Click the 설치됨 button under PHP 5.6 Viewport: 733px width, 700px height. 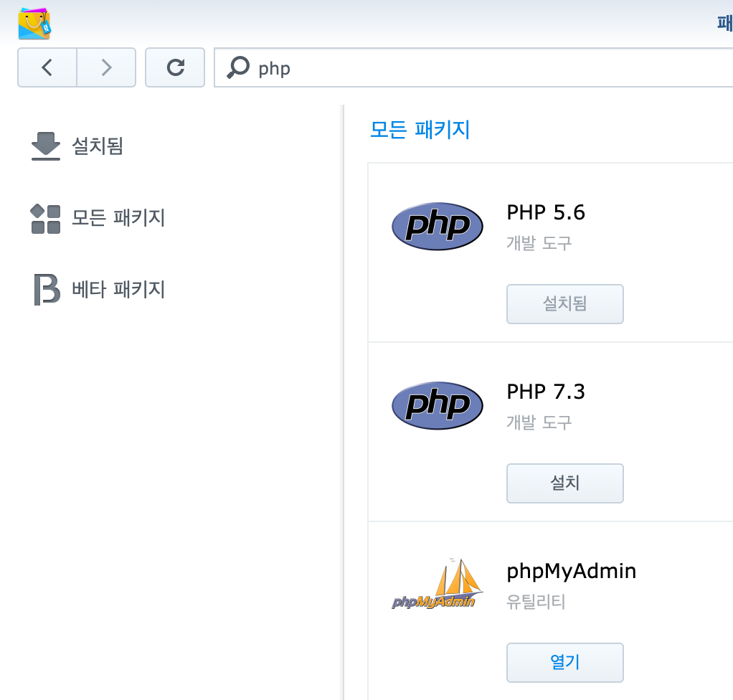(x=564, y=304)
